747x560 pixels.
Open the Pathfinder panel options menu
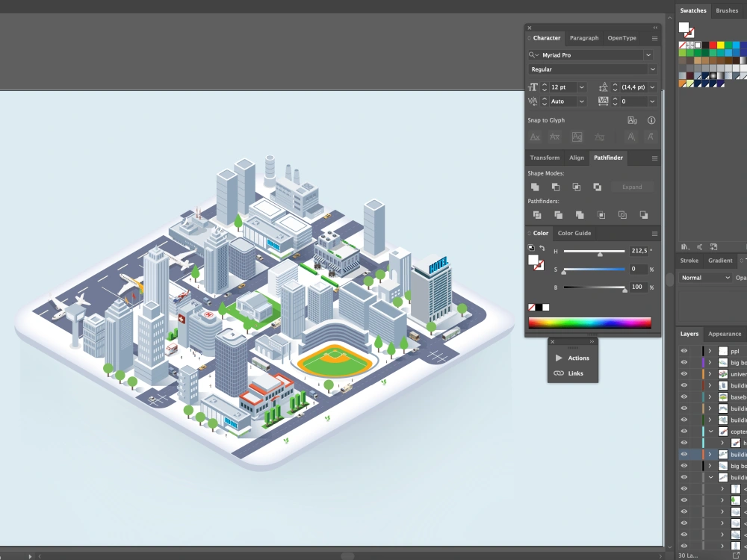[x=654, y=158]
